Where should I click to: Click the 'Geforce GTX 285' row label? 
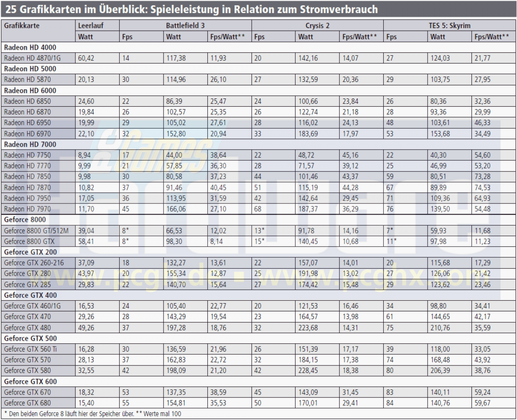point(27,284)
